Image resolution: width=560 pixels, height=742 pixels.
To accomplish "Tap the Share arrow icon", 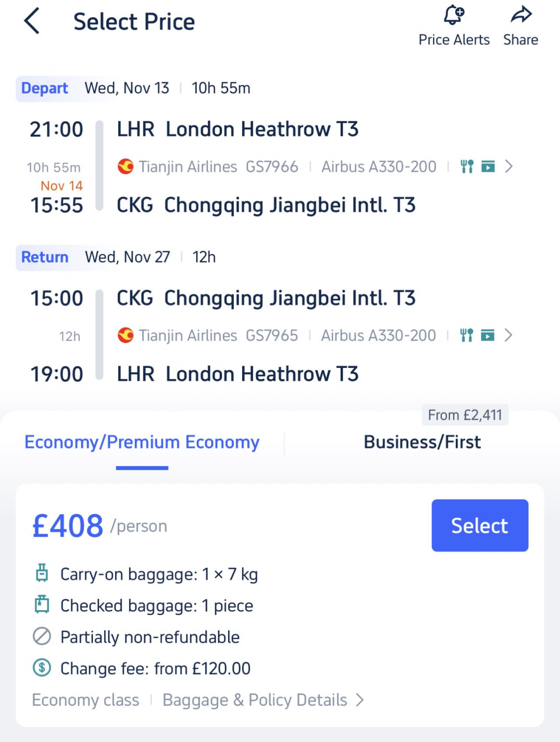I will (x=521, y=15).
